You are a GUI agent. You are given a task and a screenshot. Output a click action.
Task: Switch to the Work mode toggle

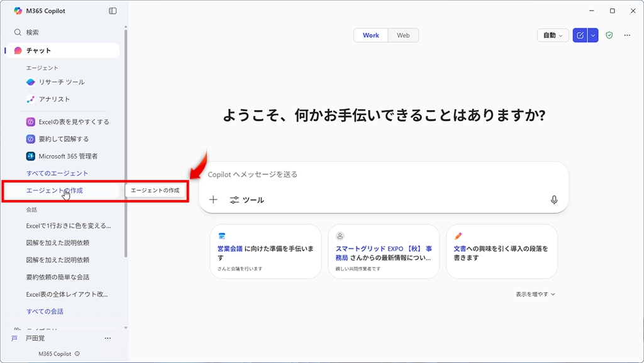click(370, 35)
